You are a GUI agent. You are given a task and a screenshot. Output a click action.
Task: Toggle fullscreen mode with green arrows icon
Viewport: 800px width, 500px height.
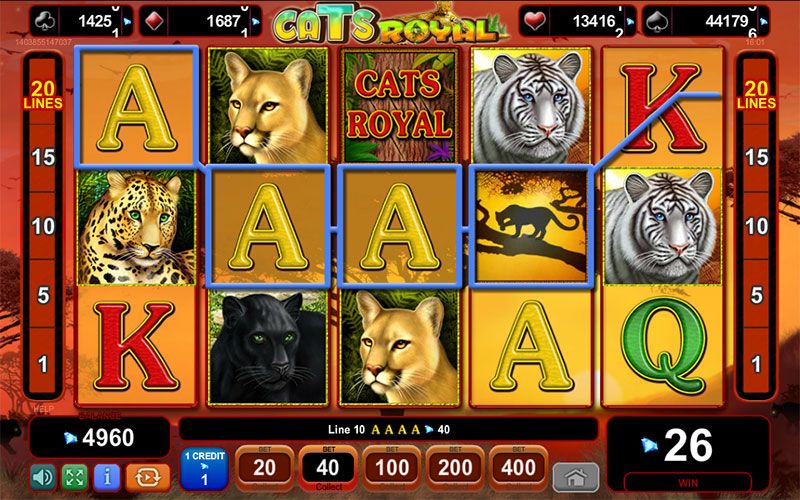74,477
